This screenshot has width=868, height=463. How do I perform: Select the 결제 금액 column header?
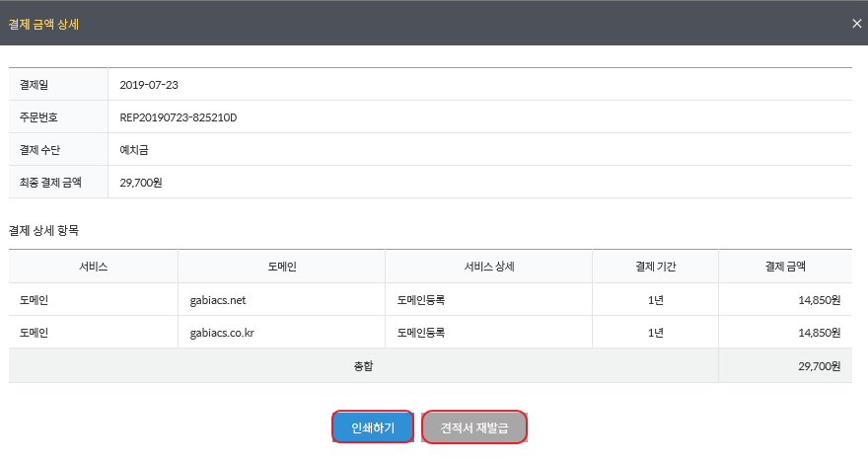tap(785, 267)
